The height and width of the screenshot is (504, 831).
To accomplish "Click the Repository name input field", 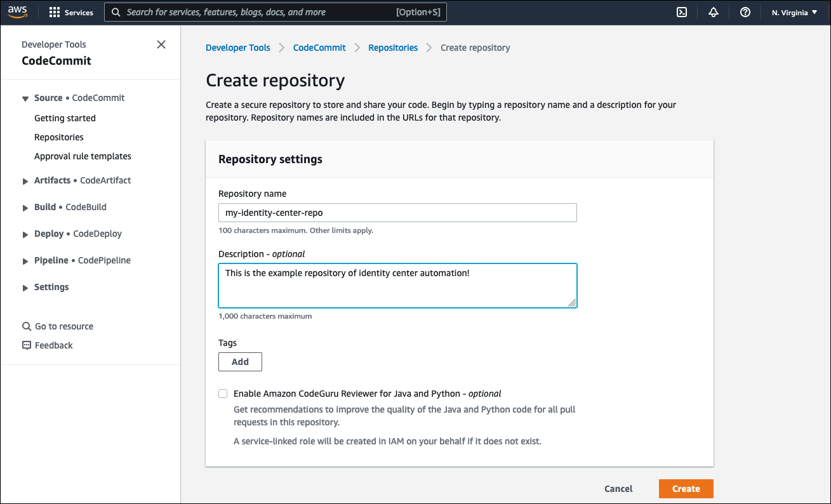I will coord(397,213).
